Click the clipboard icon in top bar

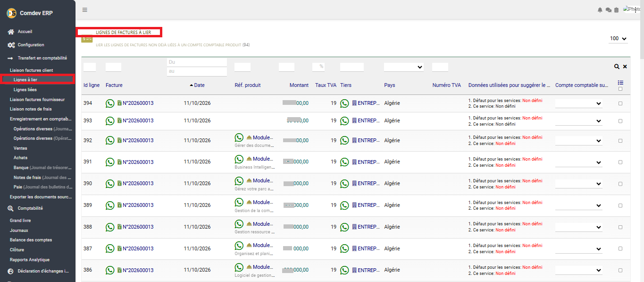click(616, 10)
